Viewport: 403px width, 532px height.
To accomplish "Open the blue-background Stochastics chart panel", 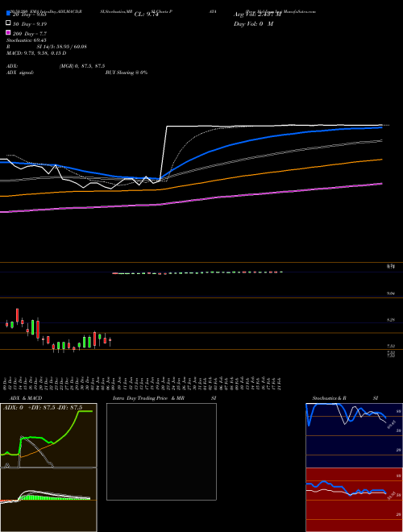I will [x=354, y=435].
